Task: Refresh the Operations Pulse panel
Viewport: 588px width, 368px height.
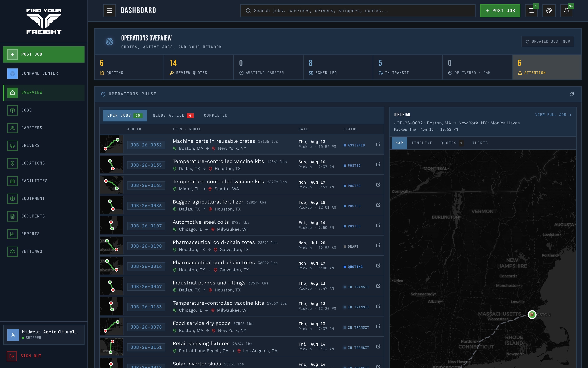Action: [572, 94]
